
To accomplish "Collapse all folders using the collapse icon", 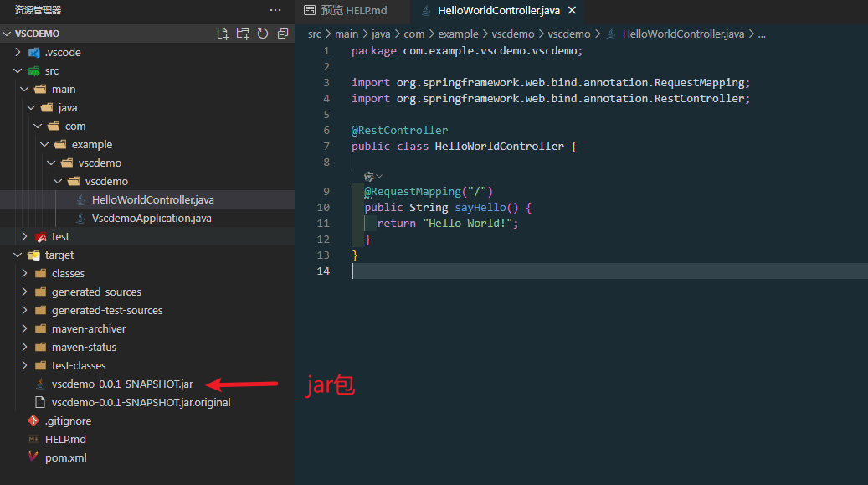I will pyautogui.click(x=282, y=34).
